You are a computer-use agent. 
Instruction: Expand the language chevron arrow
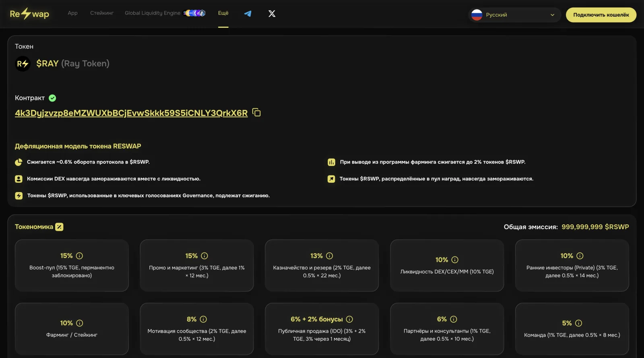[x=553, y=15]
